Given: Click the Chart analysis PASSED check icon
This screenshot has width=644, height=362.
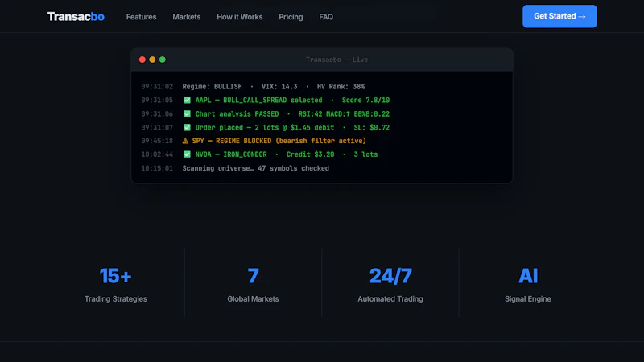Looking at the screenshot, I should (187, 113).
